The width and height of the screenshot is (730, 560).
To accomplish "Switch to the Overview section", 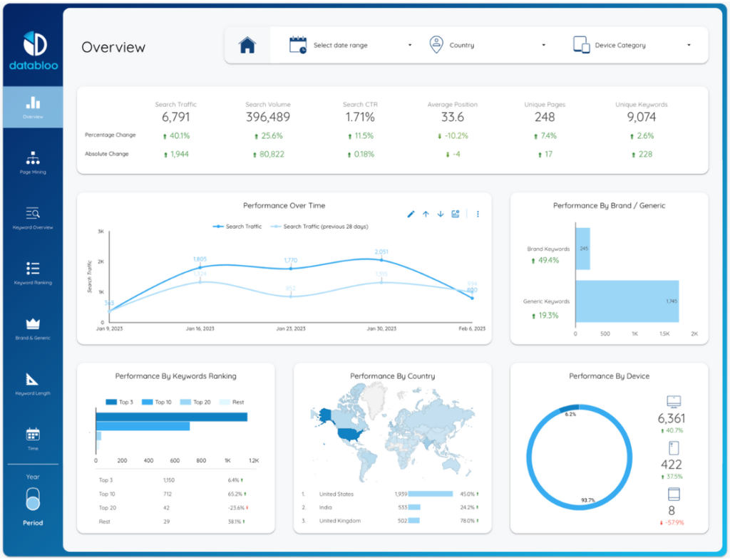I will point(32,105).
